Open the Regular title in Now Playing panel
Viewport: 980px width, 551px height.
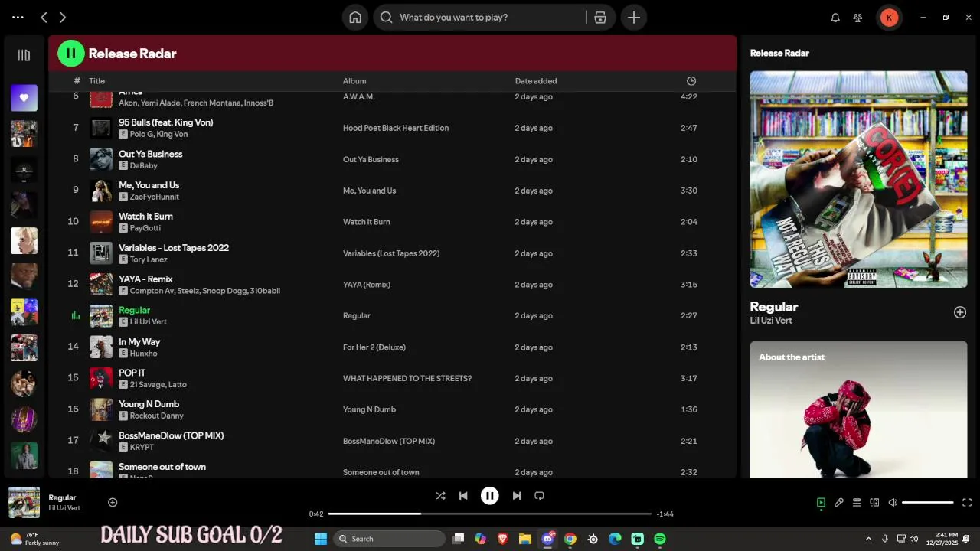click(774, 307)
